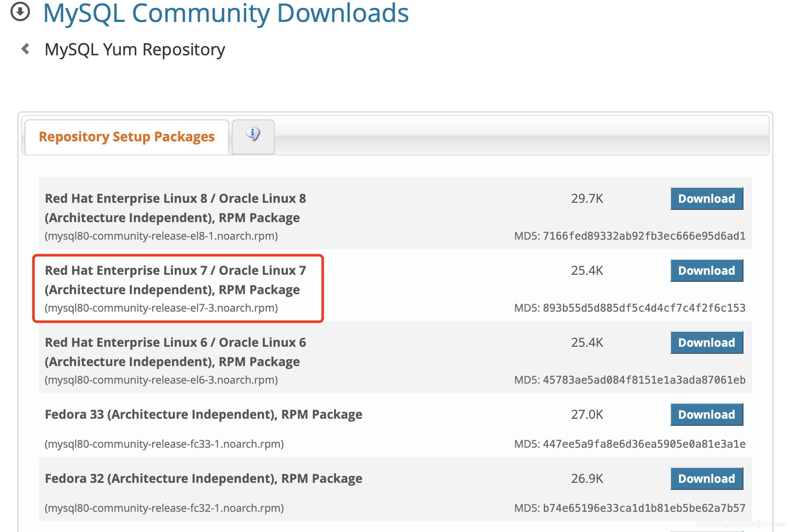The width and height of the screenshot is (790, 532).
Task: Open the MySQL Community Downloads heading link
Action: pos(226,13)
